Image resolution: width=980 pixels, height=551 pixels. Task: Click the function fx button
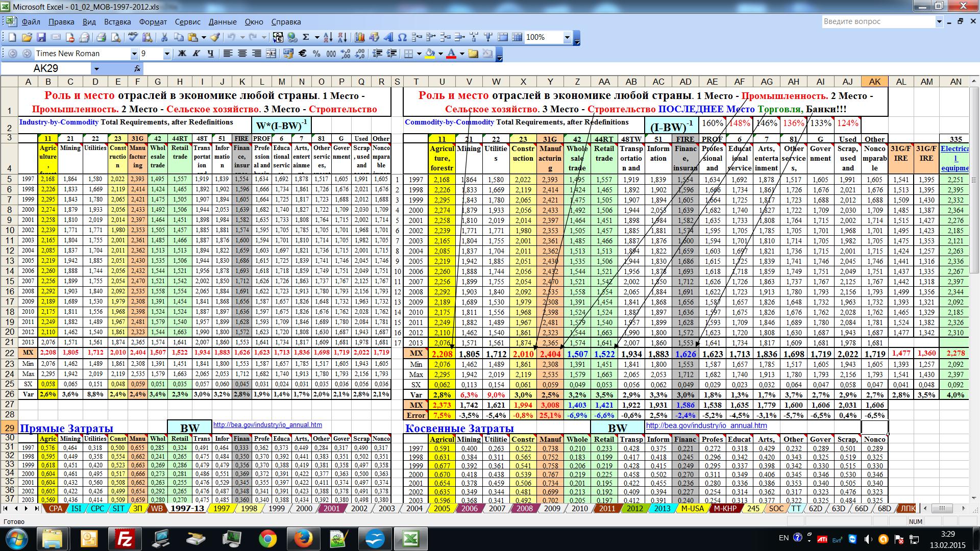point(137,68)
